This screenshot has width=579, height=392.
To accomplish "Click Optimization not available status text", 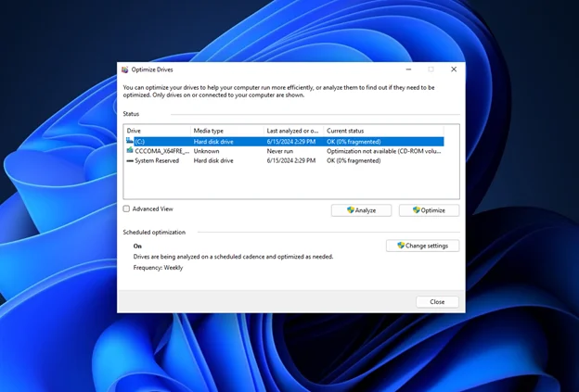I will 383,151.
